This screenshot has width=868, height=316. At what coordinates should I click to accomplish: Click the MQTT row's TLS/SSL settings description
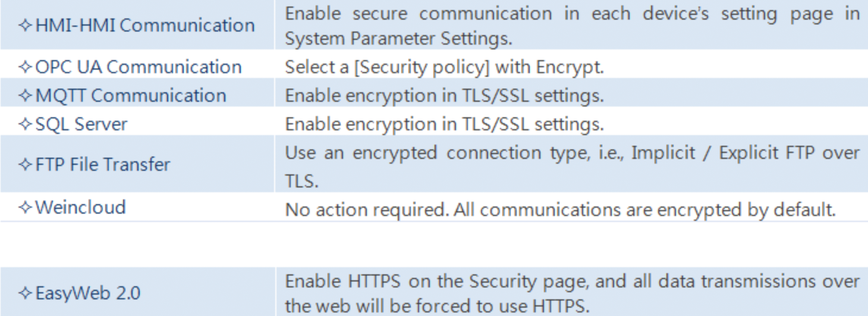coord(444,96)
